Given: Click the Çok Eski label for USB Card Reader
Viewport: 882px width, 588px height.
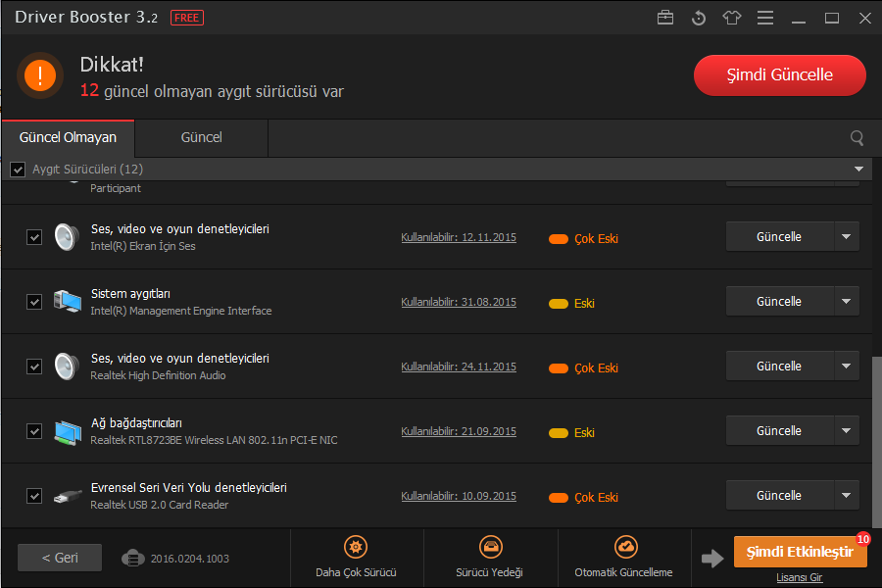Looking at the screenshot, I should (x=596, y=498).
